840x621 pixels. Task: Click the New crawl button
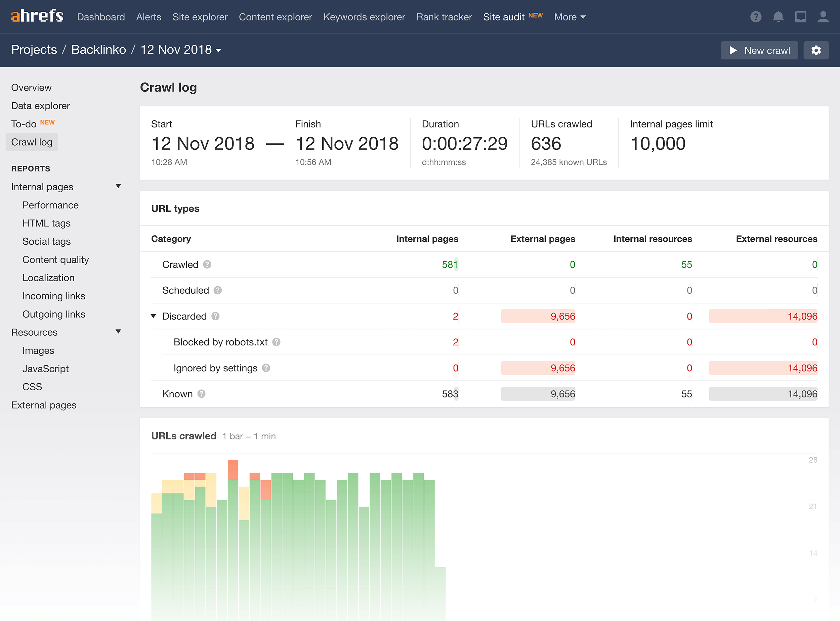click(759, 50)
